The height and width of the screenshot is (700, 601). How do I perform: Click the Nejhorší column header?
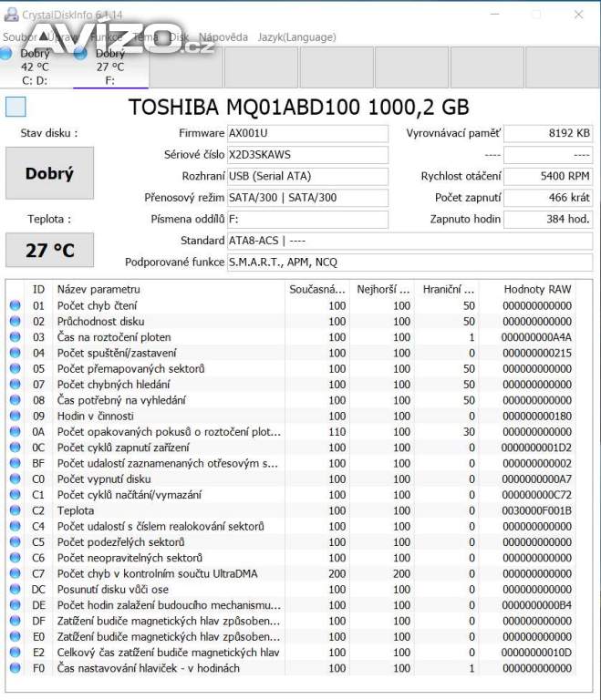[x=382, y=289]
